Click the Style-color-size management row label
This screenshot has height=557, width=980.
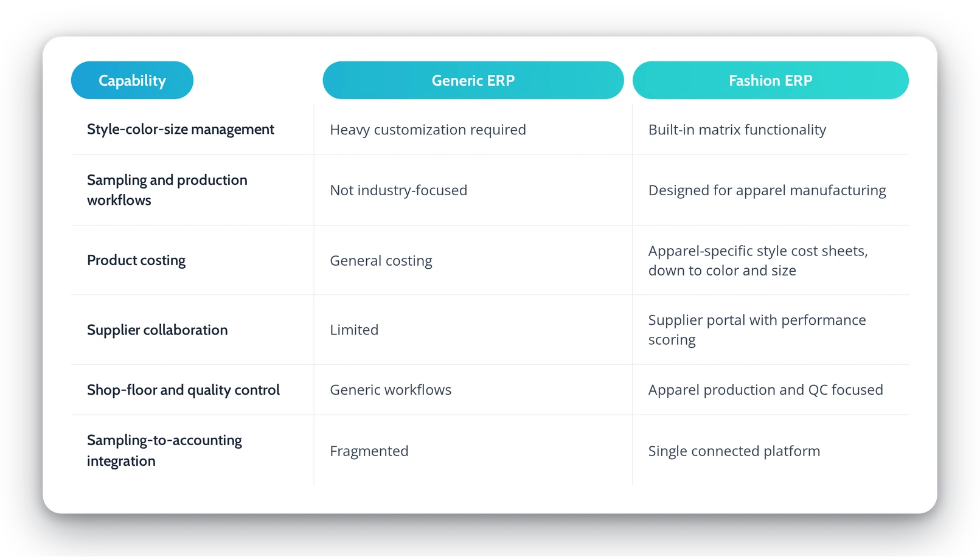pyautogui.click(x=181, y=130)
